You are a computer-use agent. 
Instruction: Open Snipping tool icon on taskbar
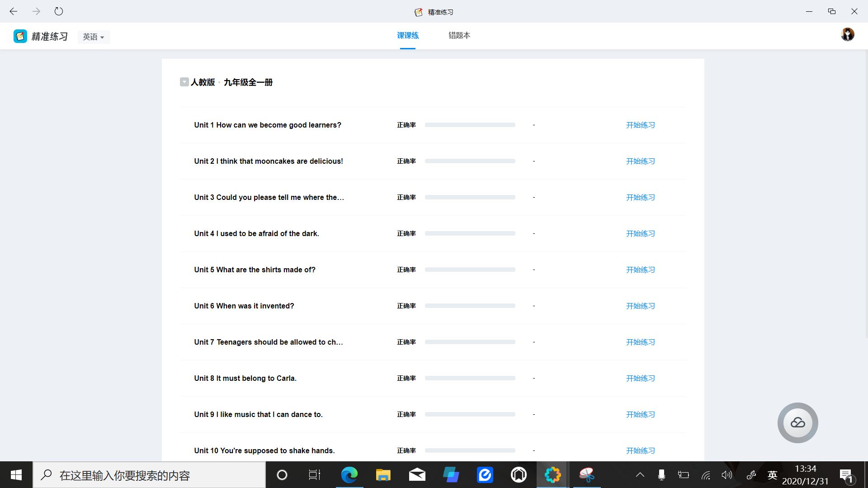tap(586, 475)
